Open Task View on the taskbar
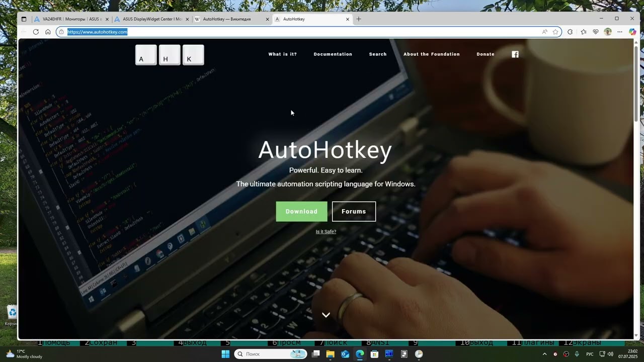 point(316,354)
